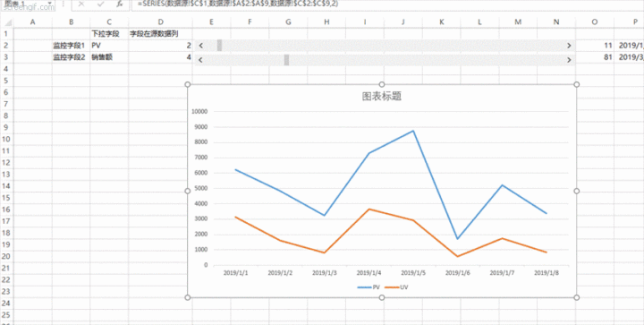The width and height of the screenshot is (644, 325).
Task: Confirm entry with formula bar checkmark icon
Action: (100, 4)
